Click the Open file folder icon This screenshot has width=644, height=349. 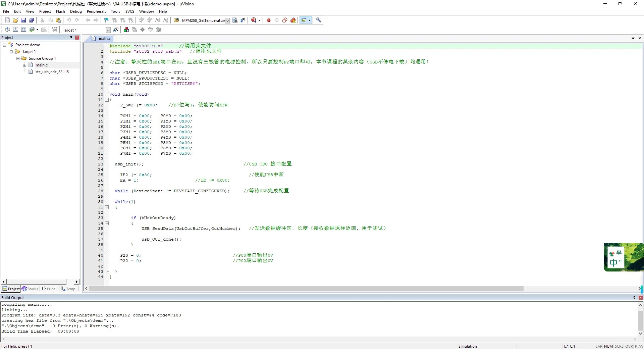15,20
